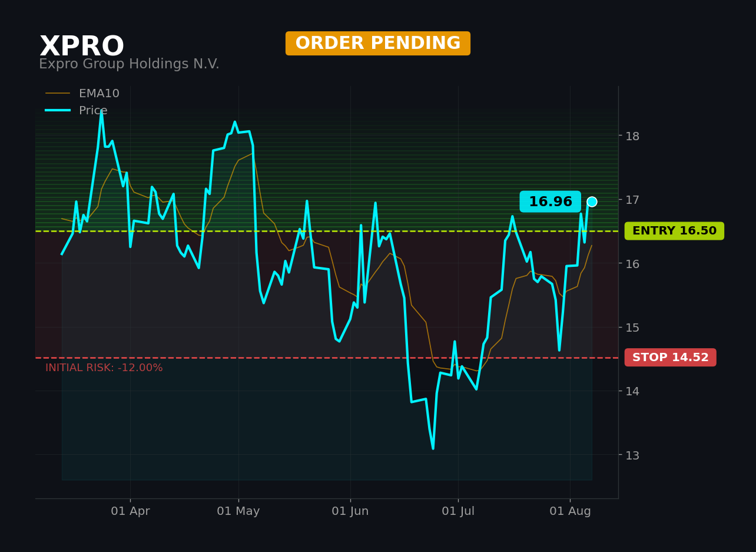This screenshot has width=756, height=552.
Task: Click the 01 Jun date axis label
Action: [x=350, y=511]
